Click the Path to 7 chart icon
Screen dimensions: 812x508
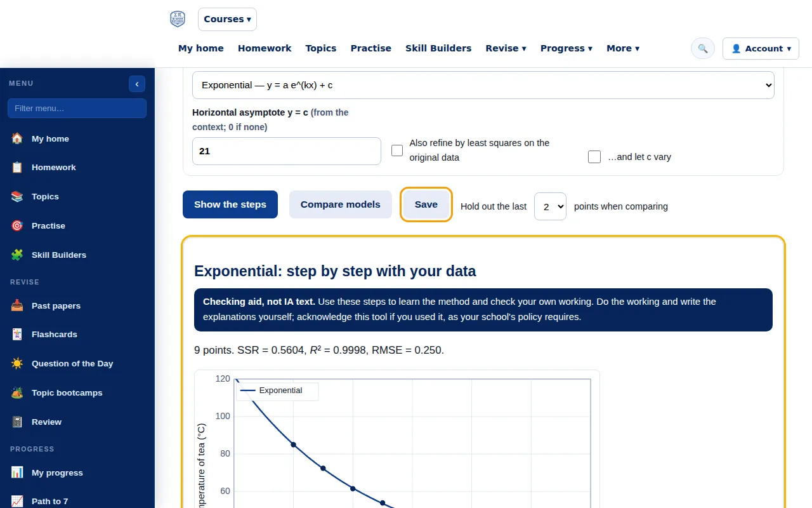(17, 501)
